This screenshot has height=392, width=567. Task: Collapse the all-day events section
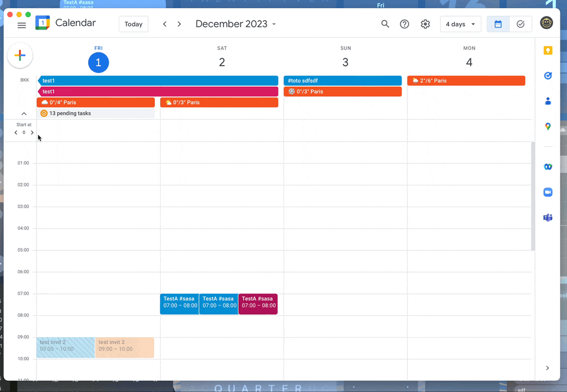tap(24, 114)
